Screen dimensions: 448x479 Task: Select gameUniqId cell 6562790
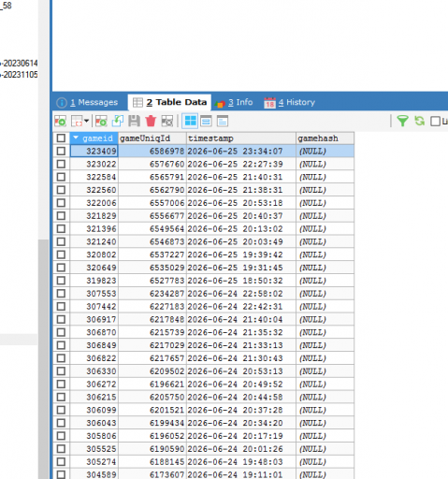[x=152, y=190]
